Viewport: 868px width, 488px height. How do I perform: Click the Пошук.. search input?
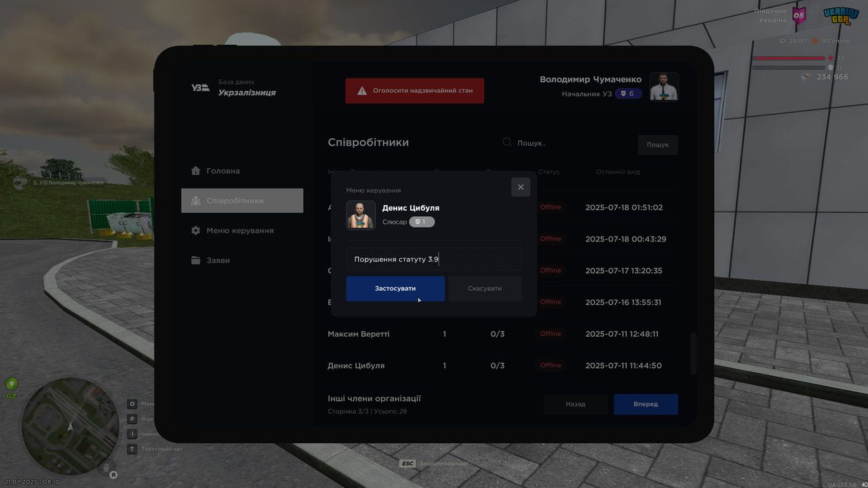566,143
